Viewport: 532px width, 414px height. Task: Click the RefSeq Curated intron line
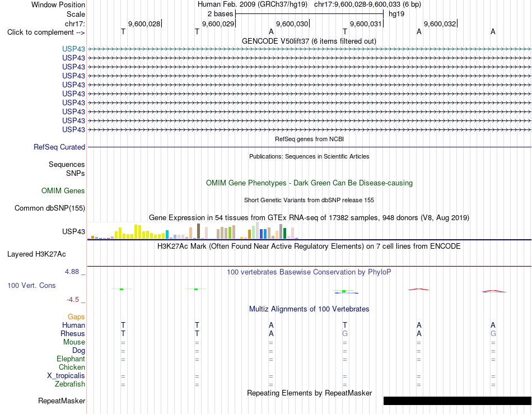pos(309,147)
